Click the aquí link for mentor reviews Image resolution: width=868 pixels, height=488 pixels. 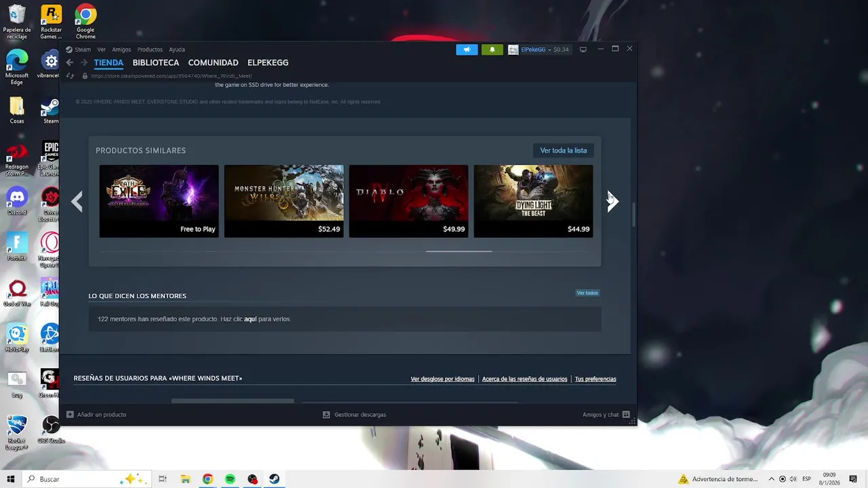(250, 319)
